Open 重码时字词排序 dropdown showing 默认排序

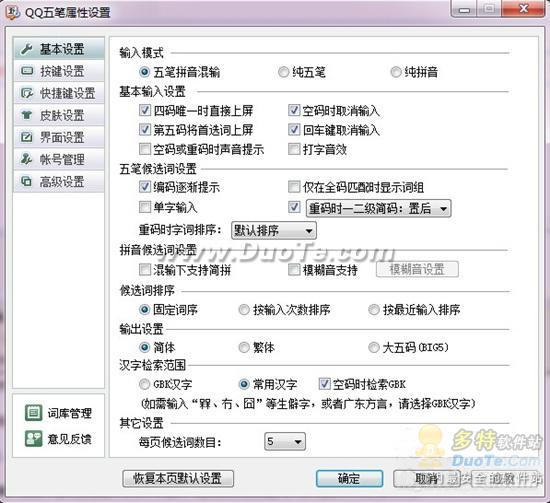coord(274,230)
